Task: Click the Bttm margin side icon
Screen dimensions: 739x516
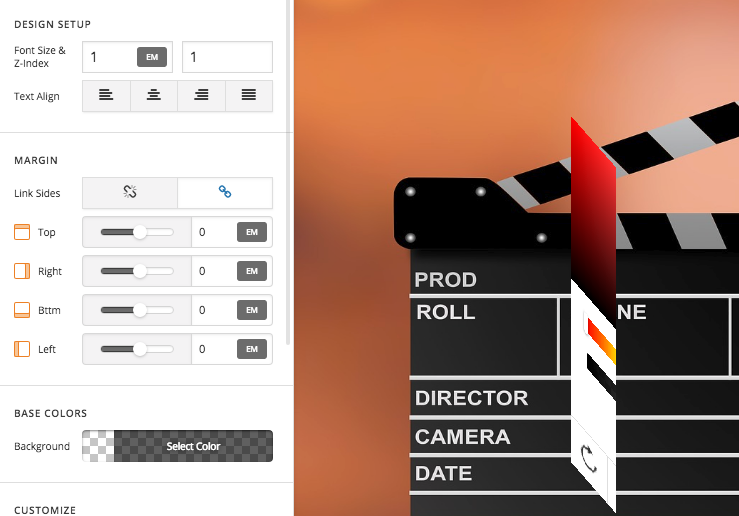Action: [22, 310]
